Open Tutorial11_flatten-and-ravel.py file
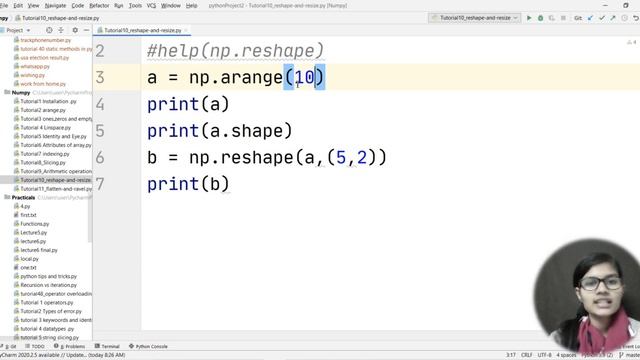 56,189
